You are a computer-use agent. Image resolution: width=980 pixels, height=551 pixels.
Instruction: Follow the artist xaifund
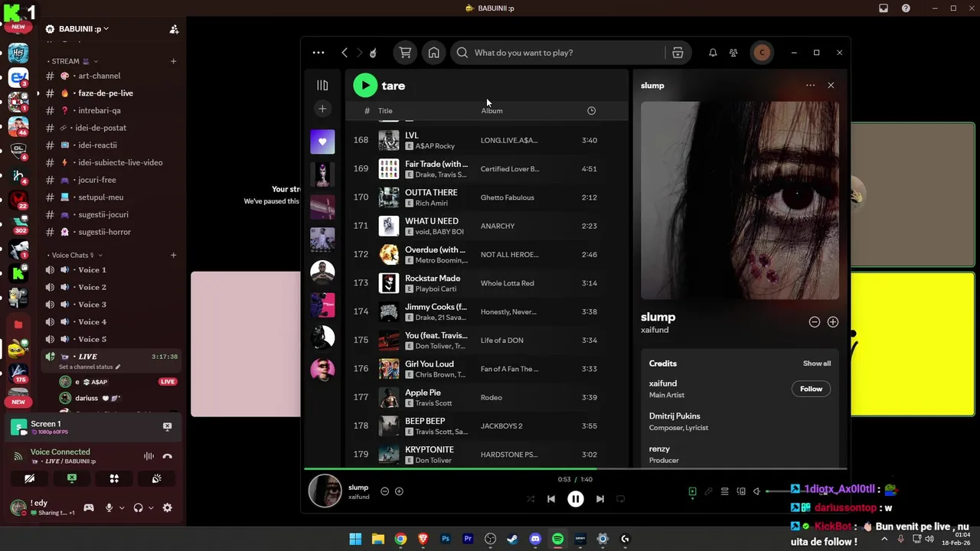coord(811,389)
